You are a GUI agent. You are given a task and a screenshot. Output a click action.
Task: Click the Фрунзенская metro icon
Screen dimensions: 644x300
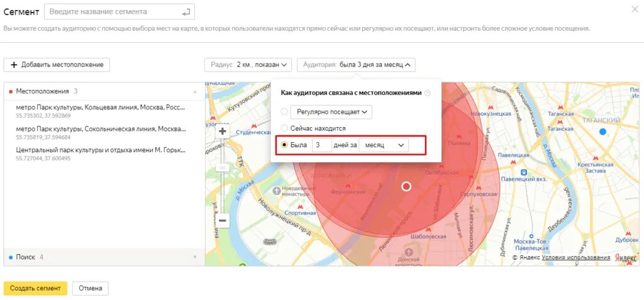pos(349,186)
